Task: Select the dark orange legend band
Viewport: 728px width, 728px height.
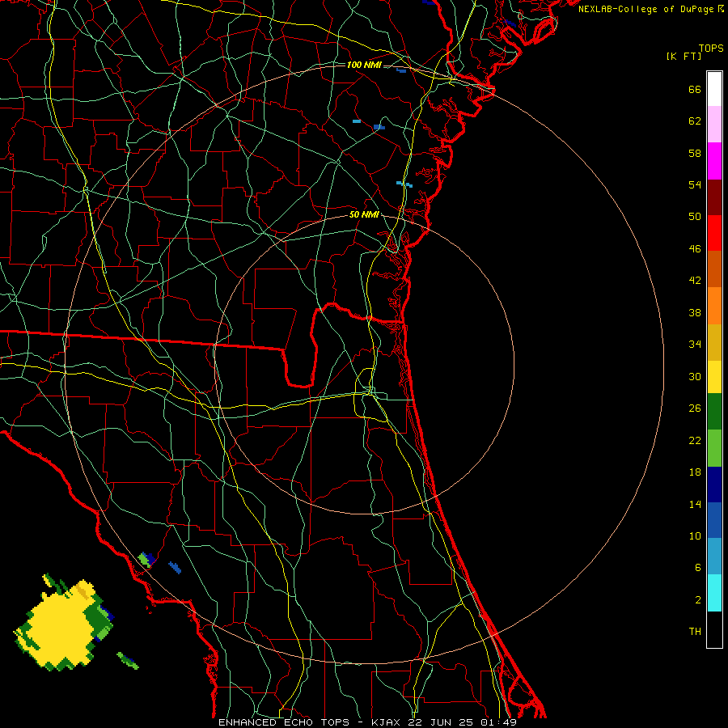Action: (x=714, y=269)
